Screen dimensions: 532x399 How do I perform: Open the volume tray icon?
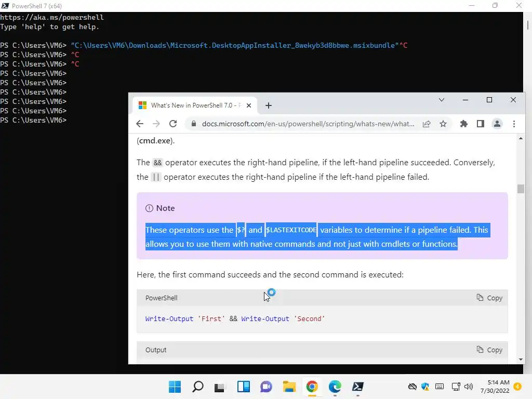469,387
